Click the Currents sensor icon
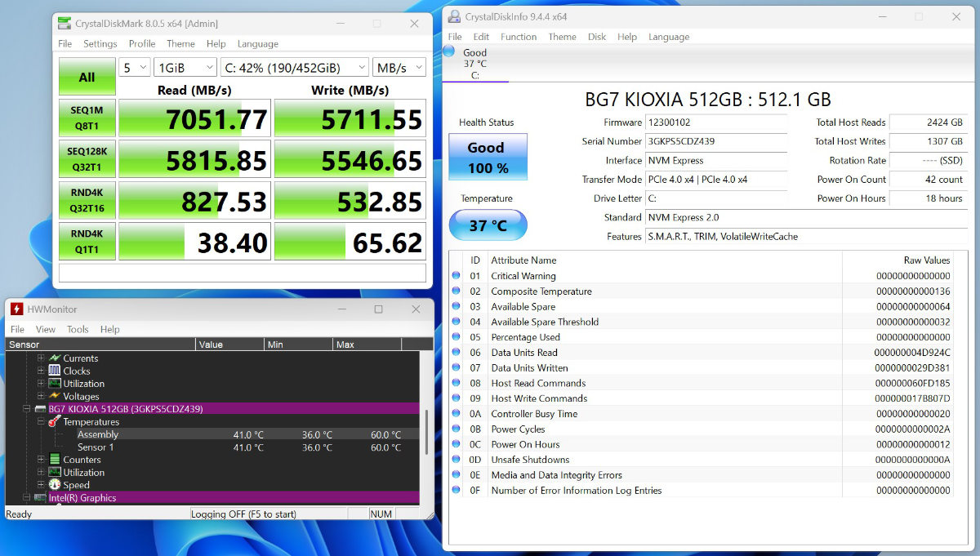 (55, 358)
